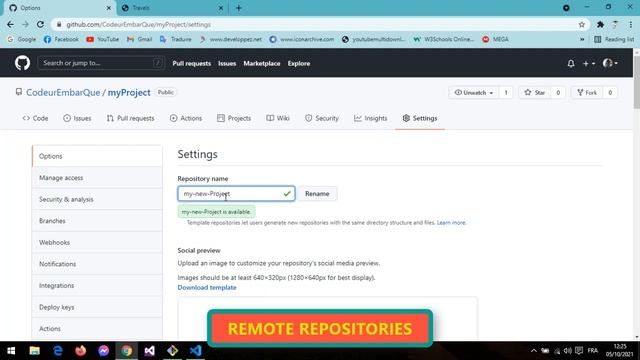
Task: Open Branches settings
Action: point(97,221)
